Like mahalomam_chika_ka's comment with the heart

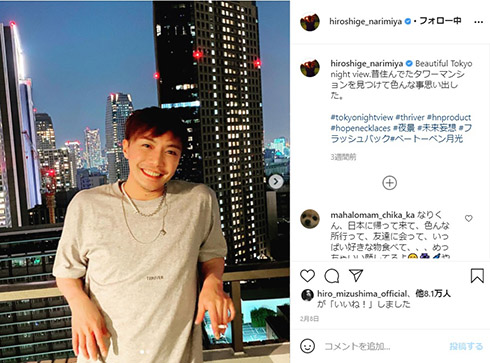pos(469,218)
